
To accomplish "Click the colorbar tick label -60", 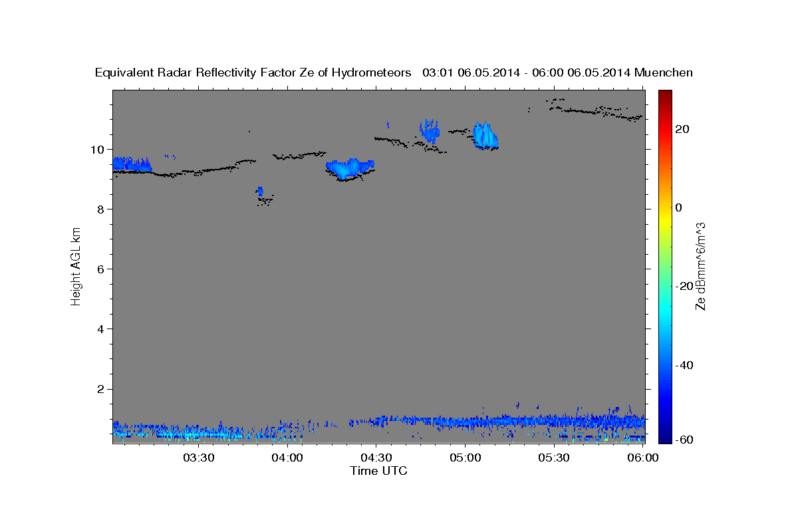I will tap(684, 440).
